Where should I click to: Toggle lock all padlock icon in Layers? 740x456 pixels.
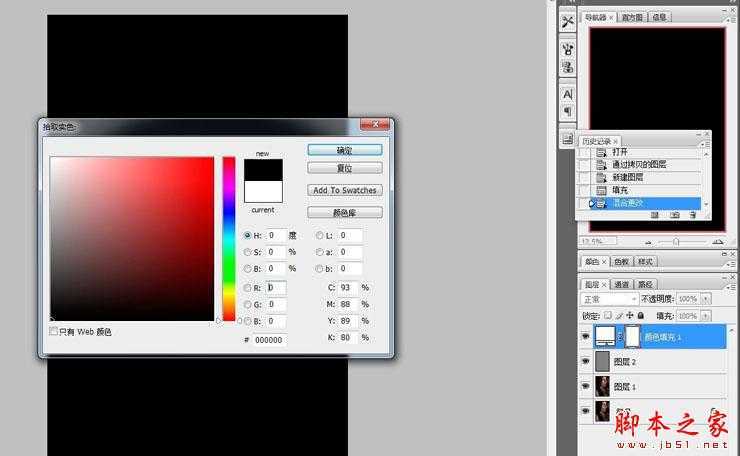click(641, 315)
